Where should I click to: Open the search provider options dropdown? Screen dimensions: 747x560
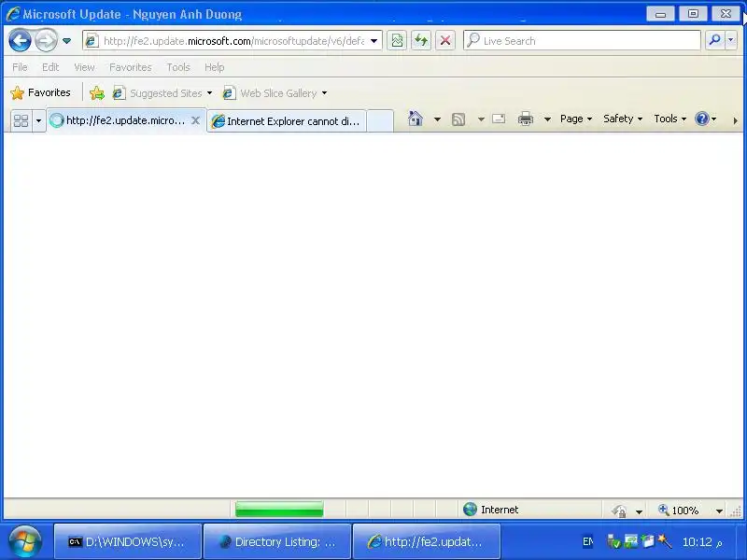731,40
